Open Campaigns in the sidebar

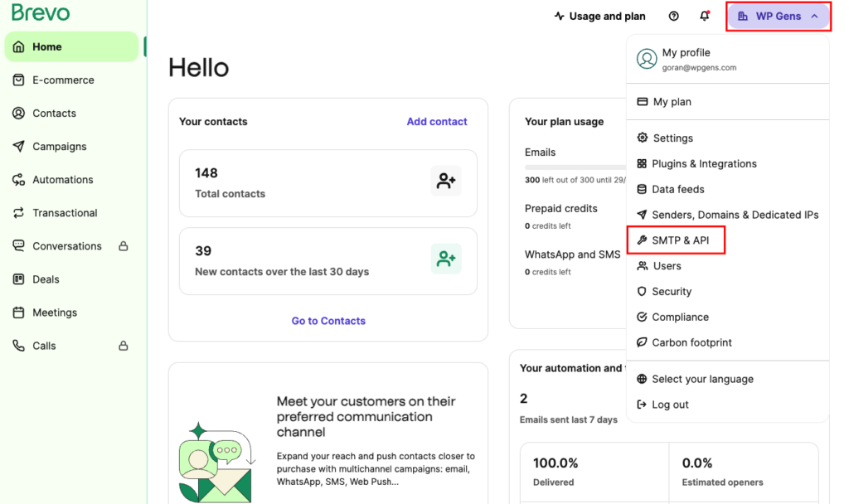point(59,147)
